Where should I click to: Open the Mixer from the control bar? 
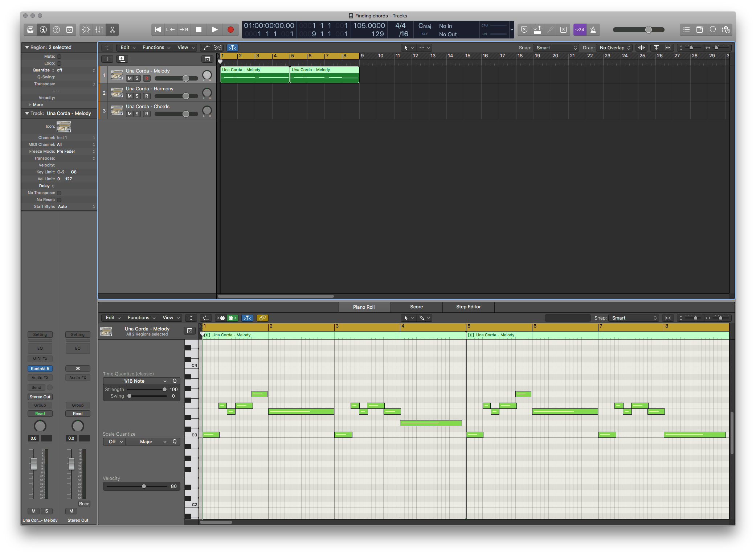tap(99, 30)
